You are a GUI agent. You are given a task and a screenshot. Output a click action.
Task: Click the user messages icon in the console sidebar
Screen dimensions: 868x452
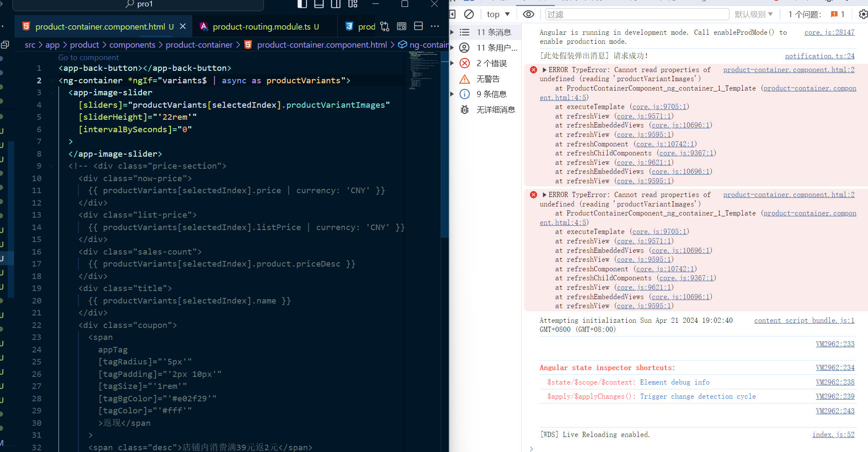(x=465, y=48)
